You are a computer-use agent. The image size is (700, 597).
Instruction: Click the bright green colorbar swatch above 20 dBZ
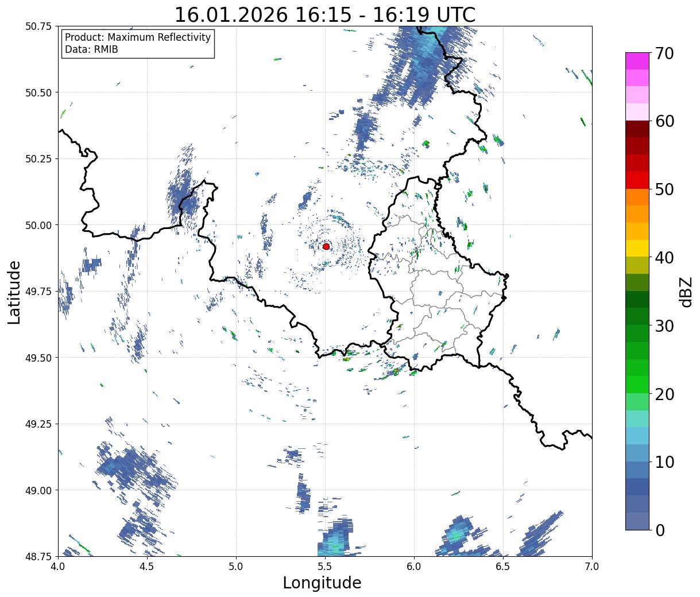click(637, 385)
